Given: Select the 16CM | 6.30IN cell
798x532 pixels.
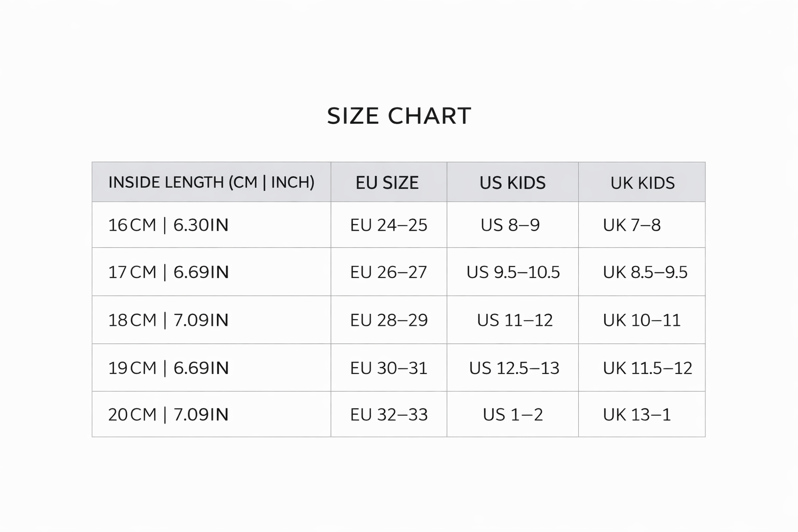Looking at the screenshot, I should click(168, 225).
